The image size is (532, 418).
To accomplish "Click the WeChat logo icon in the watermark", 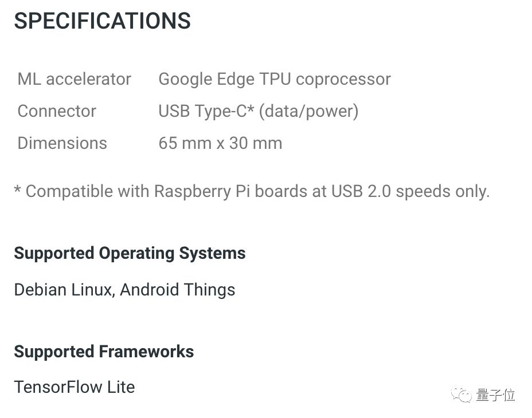I will 462,395.
